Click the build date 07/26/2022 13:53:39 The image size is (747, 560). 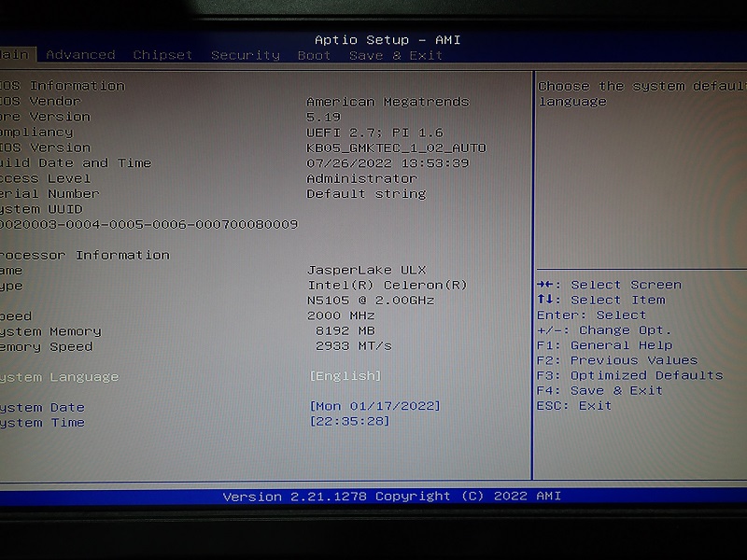[x=388, y=162]
